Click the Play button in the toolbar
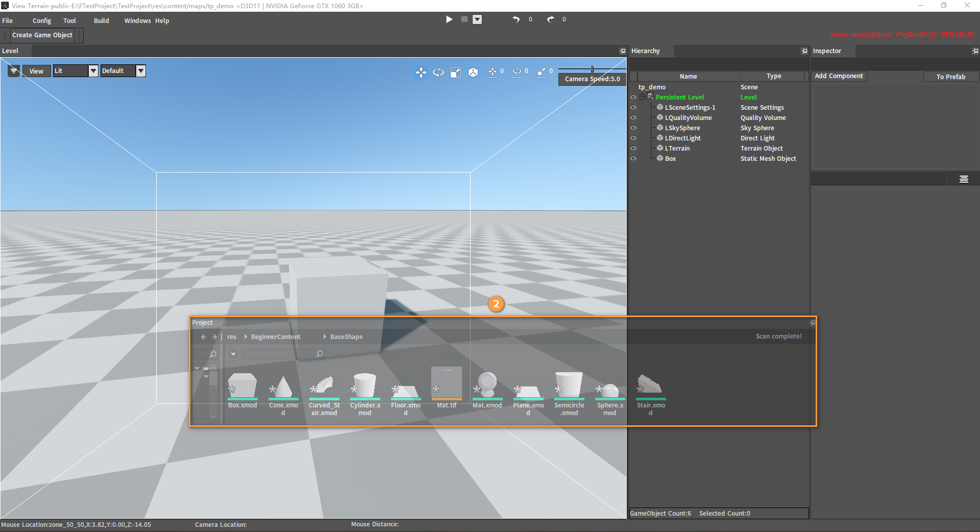The image size is (980, 532). (449, 19)
